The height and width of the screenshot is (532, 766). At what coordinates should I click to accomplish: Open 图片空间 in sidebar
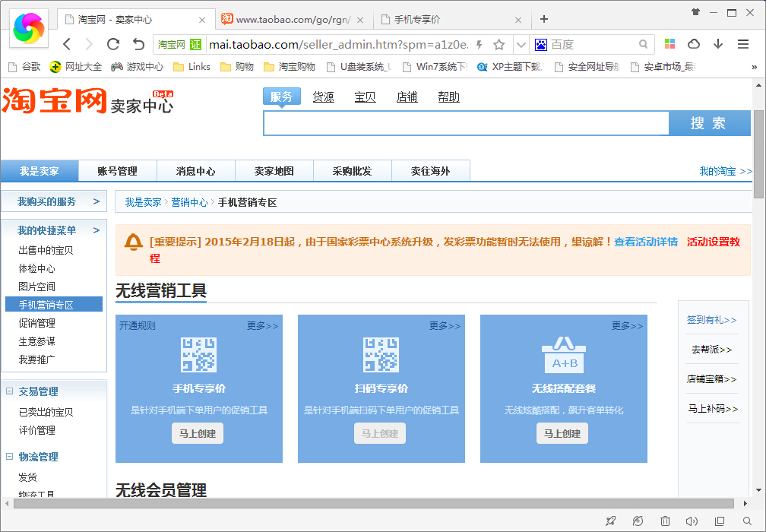pyautogui.click(x=36, y=287)
